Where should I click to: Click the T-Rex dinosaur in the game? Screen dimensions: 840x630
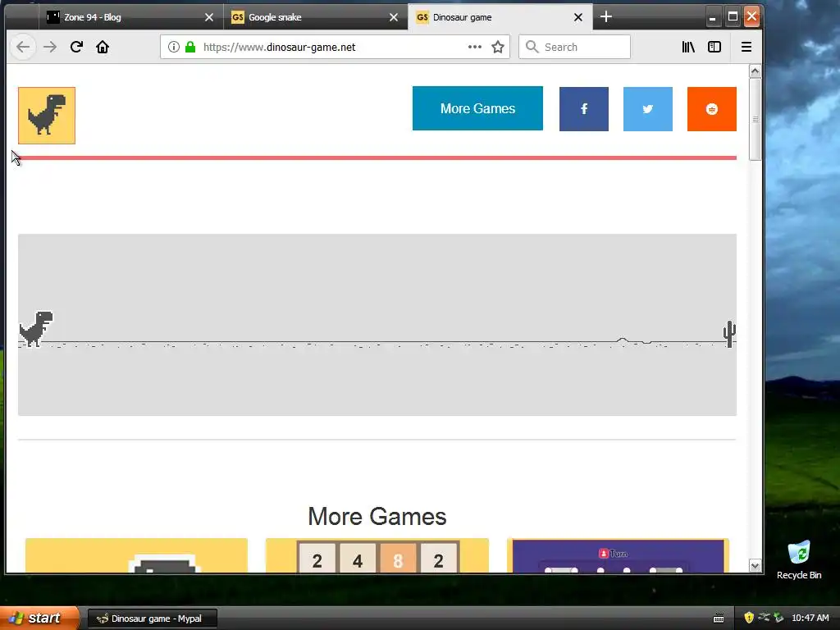tap(36, 328)
